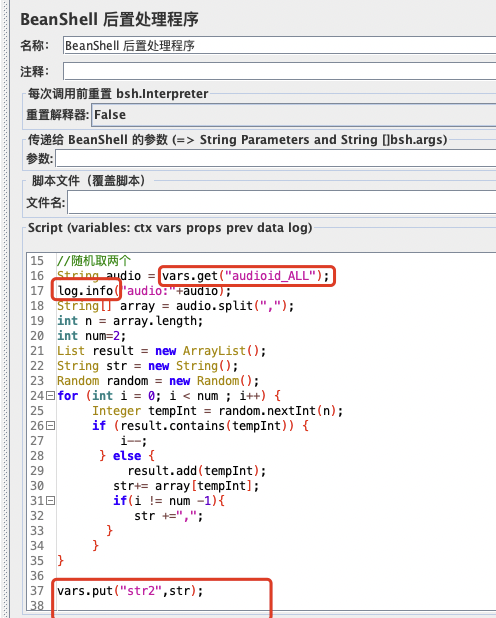Viewport: 496px width, 618px height.
Task: Click line 30 str+= array[tempInt]
Action: click(x=186, y=486)
